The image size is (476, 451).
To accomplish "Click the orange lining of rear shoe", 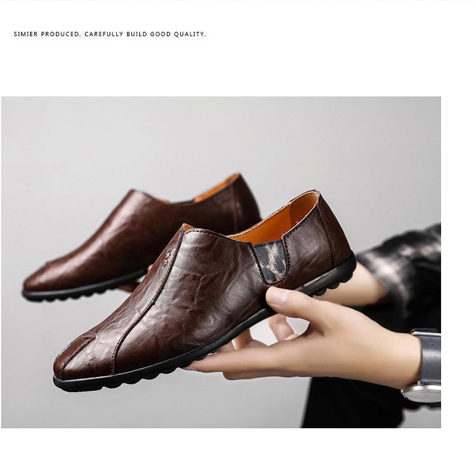I will [217, 189].
